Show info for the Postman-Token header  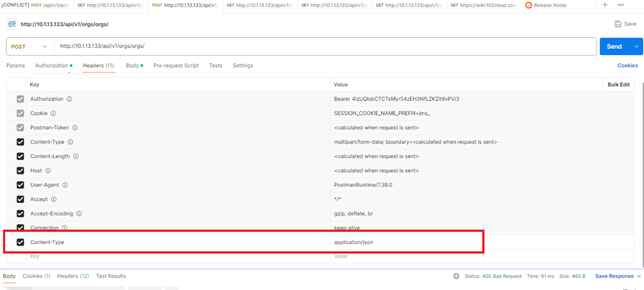(75, 128)
